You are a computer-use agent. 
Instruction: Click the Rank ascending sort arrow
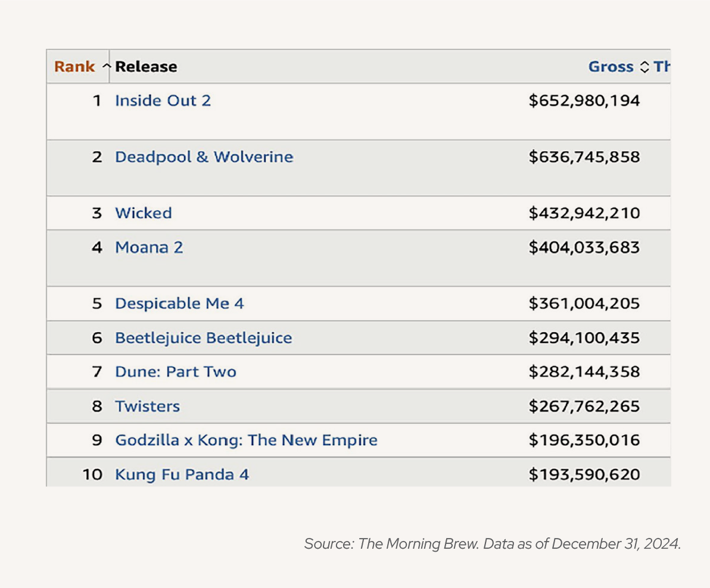pyautogui.click(x=107, y=66)
